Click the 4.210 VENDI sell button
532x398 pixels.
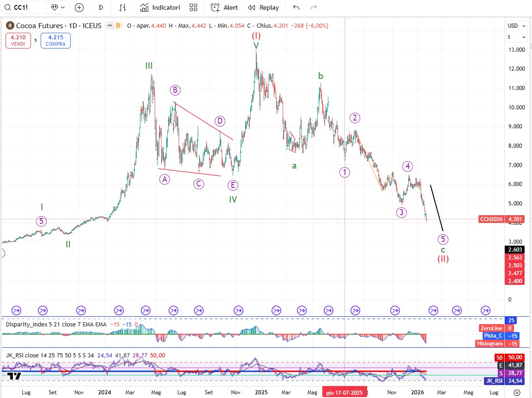point(18,40)
